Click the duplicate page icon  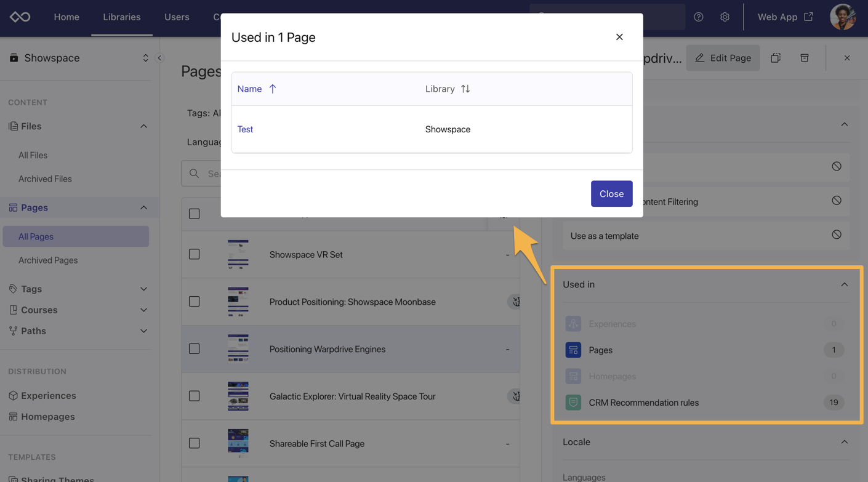[x=776, y=58]
